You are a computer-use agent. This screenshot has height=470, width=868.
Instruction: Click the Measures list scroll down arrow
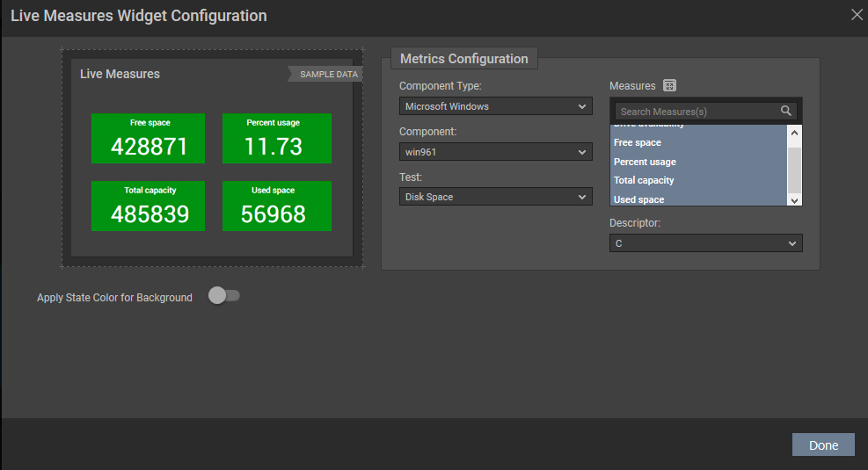pos(794,200)
